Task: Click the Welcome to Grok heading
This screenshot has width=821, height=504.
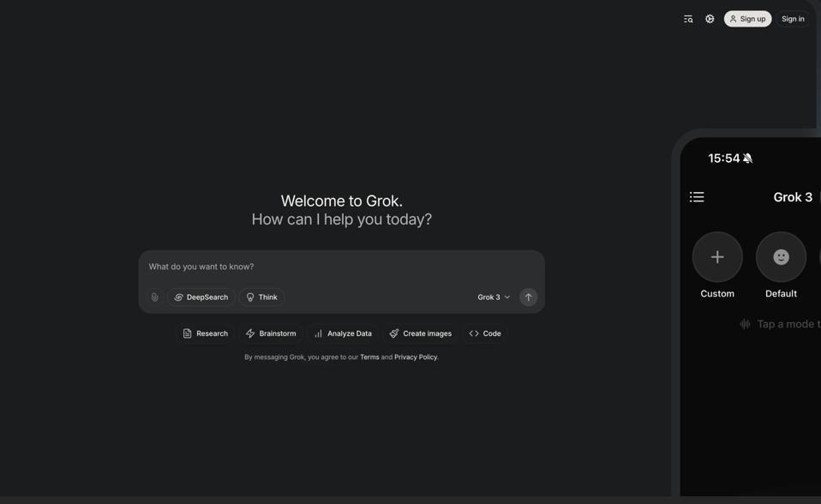Action: [x=341, y=201]
